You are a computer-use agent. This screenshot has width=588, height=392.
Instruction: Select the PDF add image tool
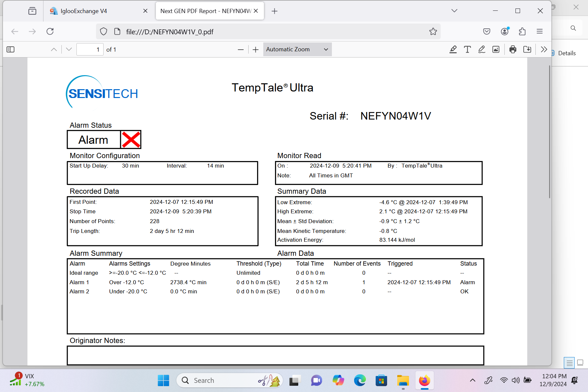pos(496,49)
